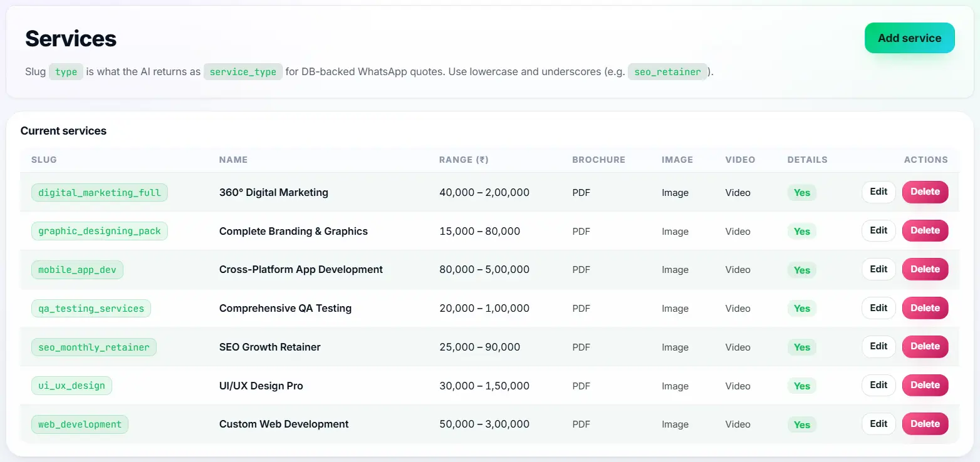Click the Yes details badge for ui_ux_design
The image size is (980, 462).
801,386
